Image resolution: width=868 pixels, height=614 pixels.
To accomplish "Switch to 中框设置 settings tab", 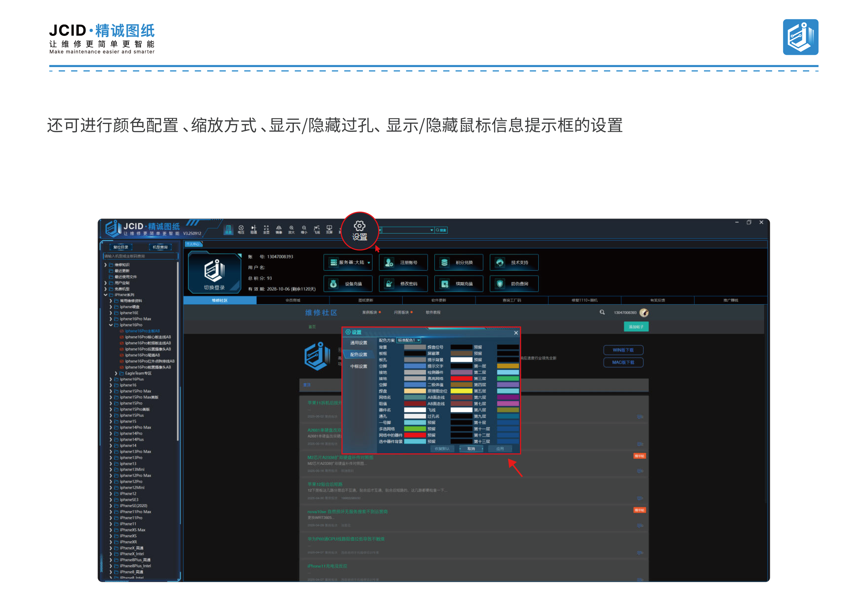I will coord(358,366).
